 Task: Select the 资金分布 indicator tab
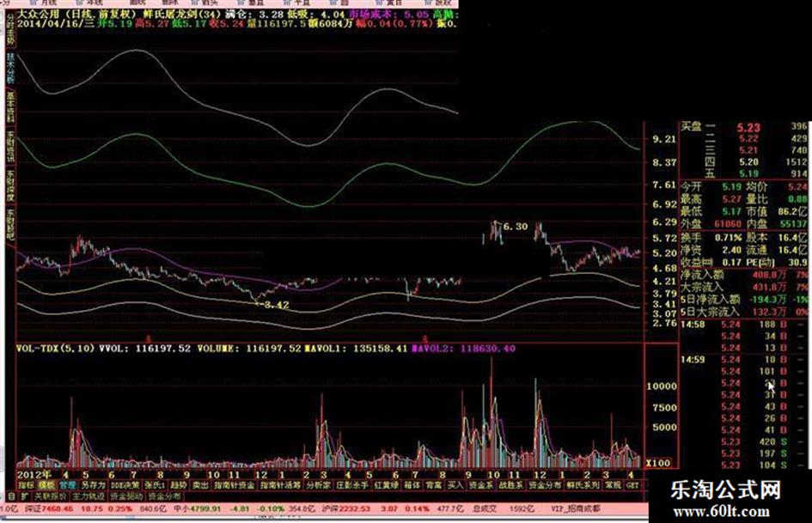545,485
